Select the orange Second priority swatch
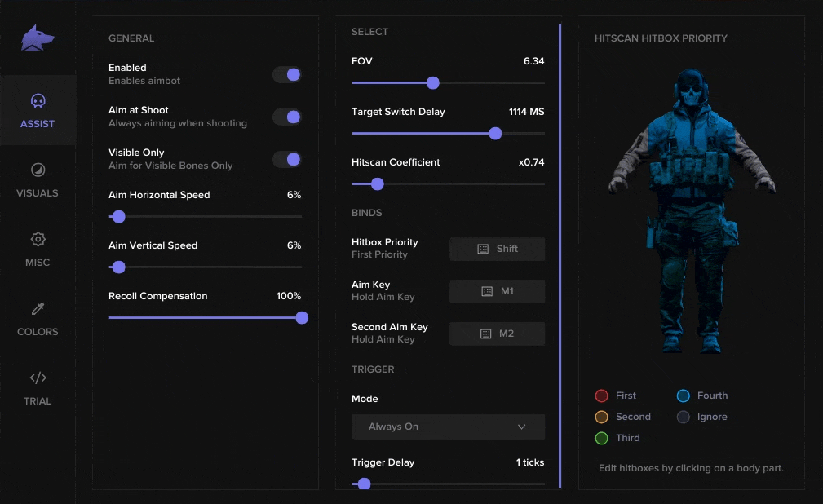This screenshot has height=504, width=823. click(x=601, y=417)
